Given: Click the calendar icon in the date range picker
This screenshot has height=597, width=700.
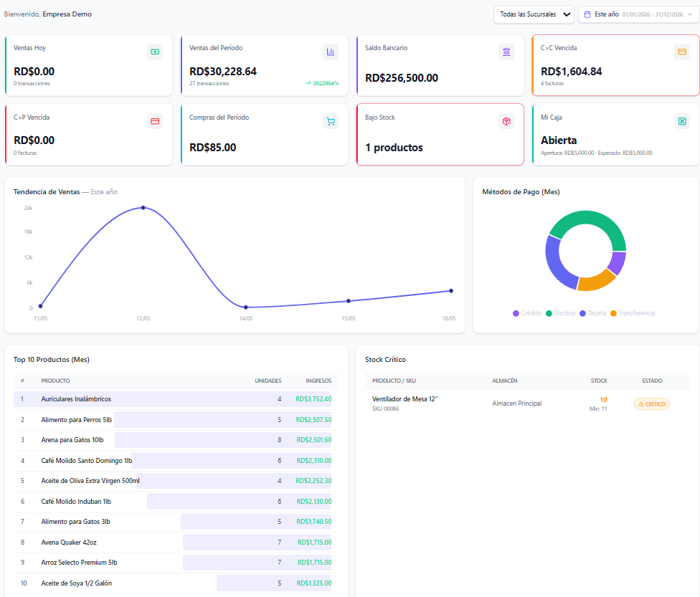Looking at the screenshot, I should click(587, 14).
